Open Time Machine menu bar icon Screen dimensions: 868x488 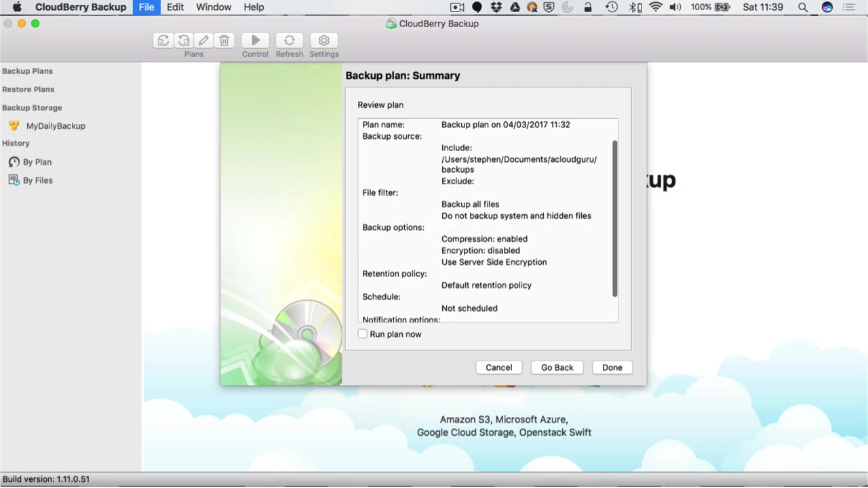coord(612,7)
